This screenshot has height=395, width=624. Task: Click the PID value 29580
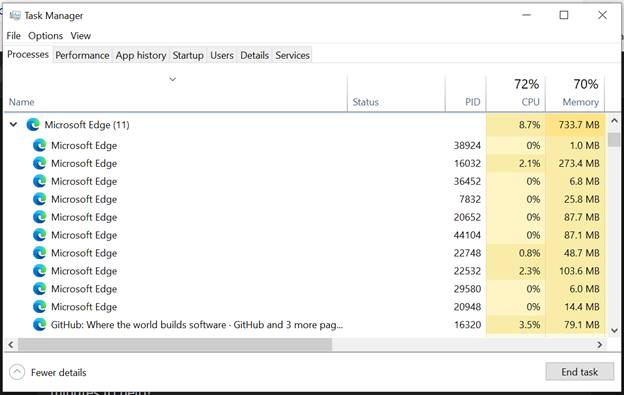467,289
